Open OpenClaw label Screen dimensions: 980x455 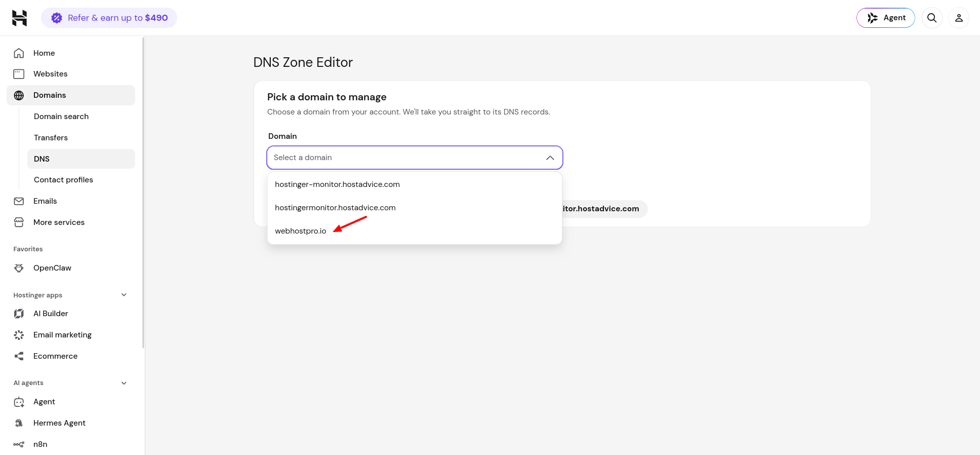click(x=52, y=268)
